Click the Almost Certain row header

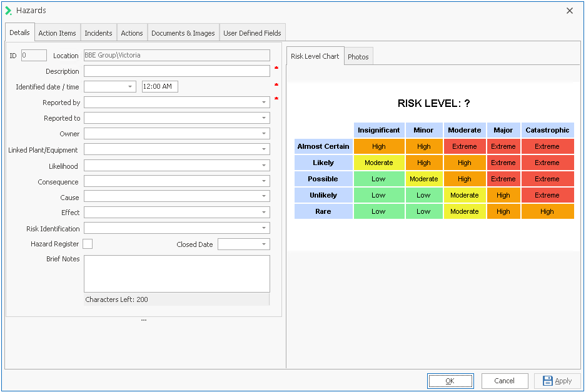[323, 146]
